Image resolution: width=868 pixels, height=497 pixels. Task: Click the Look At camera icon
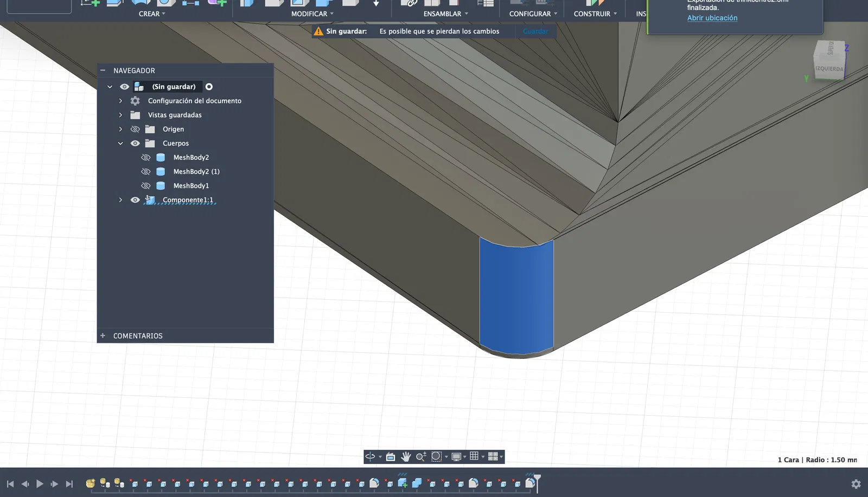(x=391, y=457)
